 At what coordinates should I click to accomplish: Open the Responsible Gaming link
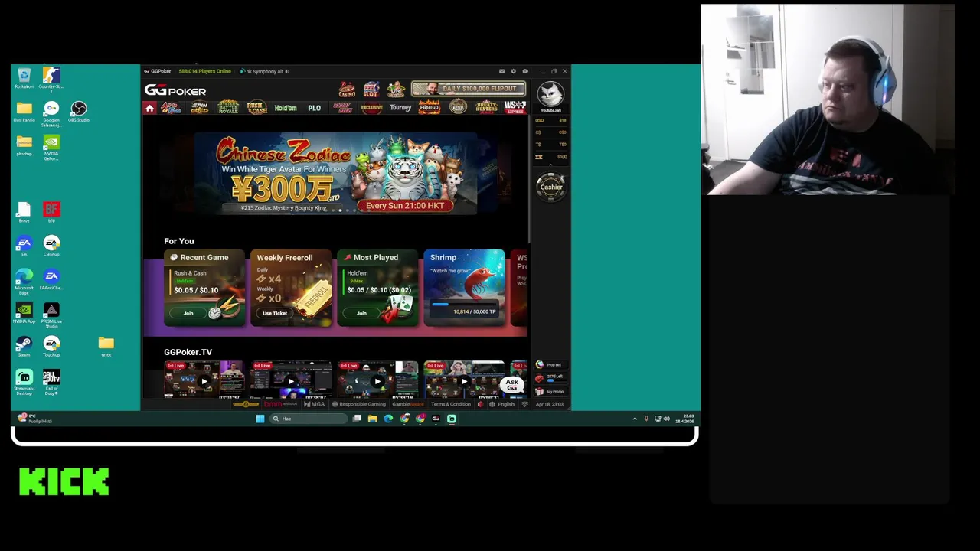point(360,404)
